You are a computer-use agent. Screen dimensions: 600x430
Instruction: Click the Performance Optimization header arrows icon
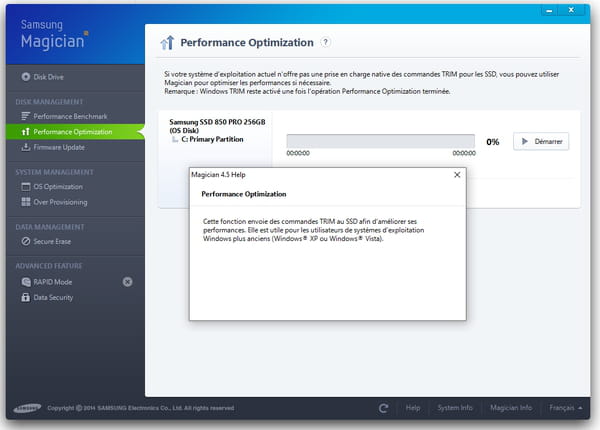coord(168,43)
